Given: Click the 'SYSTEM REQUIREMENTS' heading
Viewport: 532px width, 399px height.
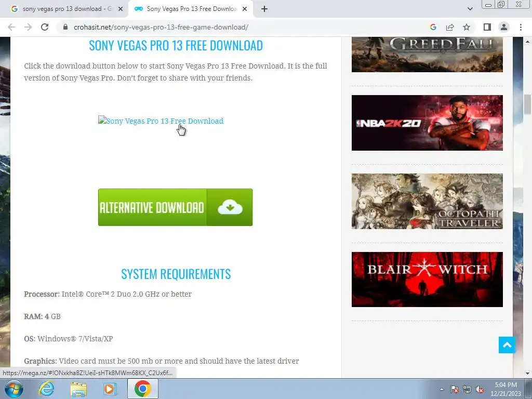Looking at the screenshot, I should 176,274.
